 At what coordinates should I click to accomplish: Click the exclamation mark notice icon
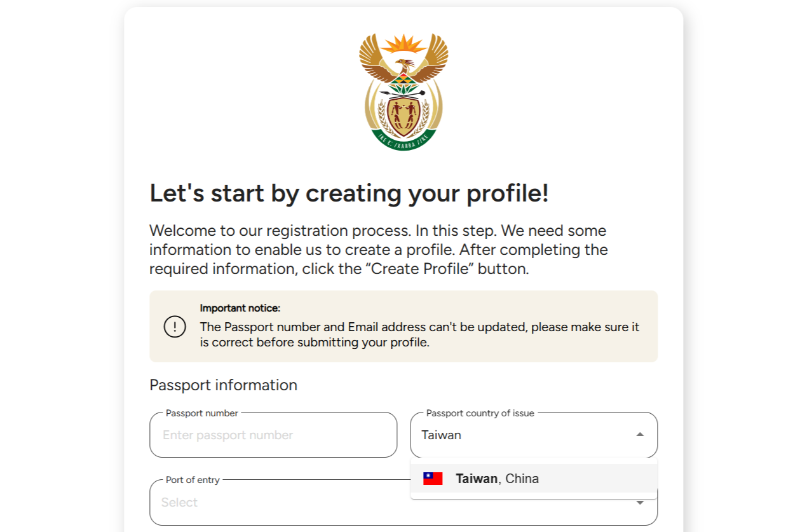[x=175, y=327]
